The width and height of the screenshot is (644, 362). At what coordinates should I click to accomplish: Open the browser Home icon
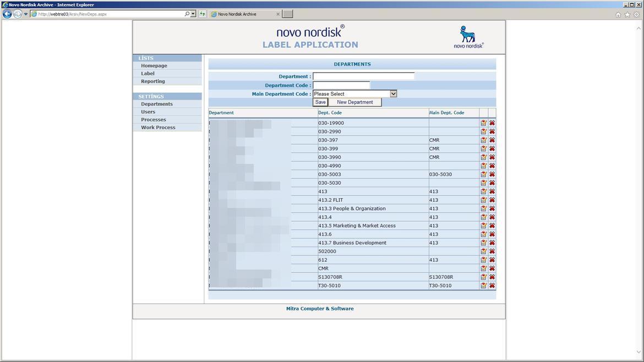pyautogui.click(x=618, y=14)
